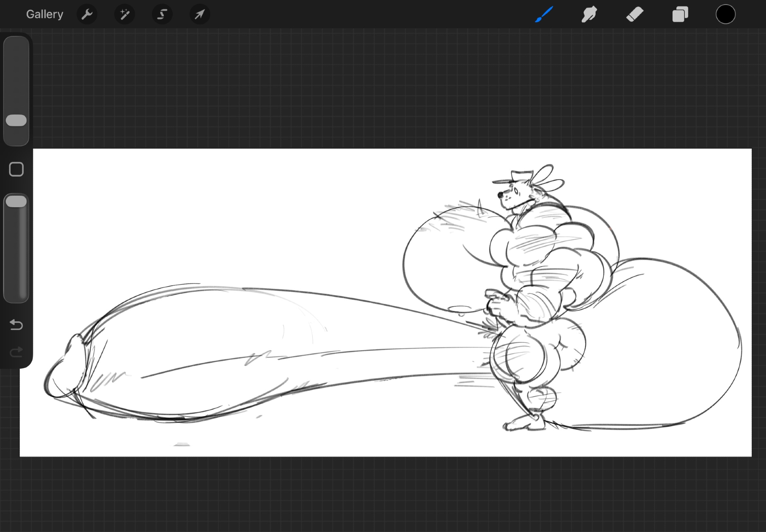Screen dimensions: 766x532
Task: Click the brush opacity slider handle
Action: coord(16,202)
